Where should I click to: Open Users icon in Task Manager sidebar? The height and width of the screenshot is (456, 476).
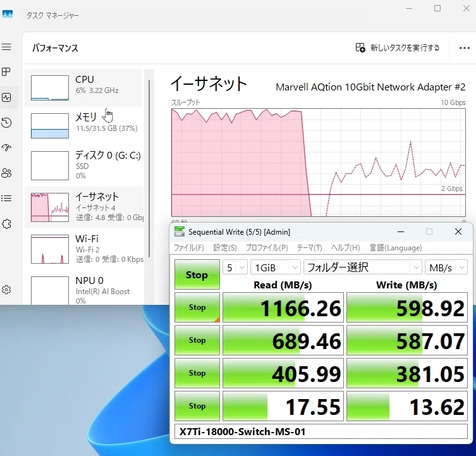pos(6,173)
